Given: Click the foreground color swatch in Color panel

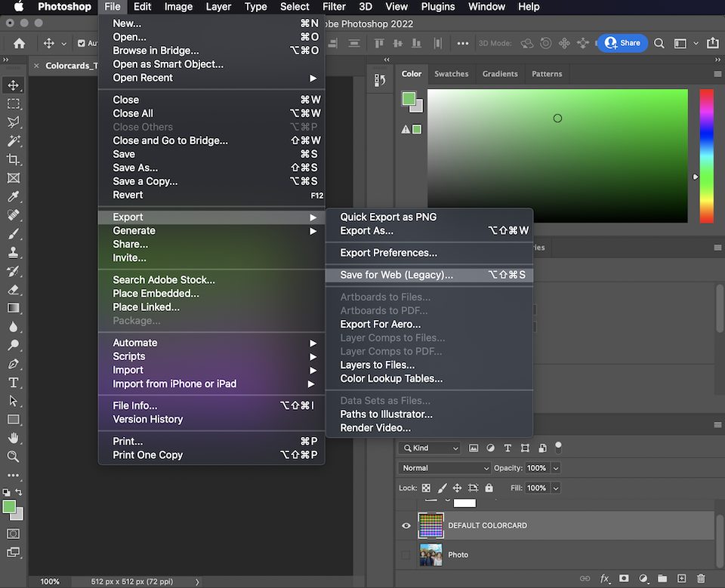Looking at the screenshot, I should click(x=409, y=98).
